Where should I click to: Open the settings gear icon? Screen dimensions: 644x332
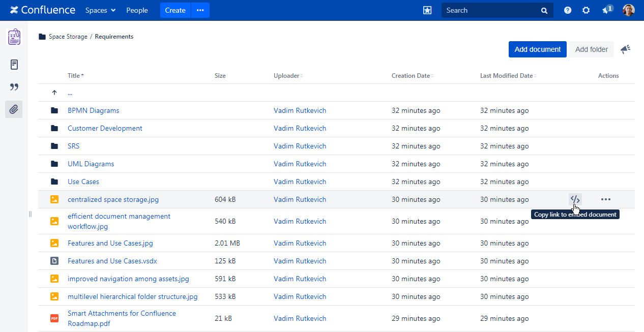coord(586,10)
